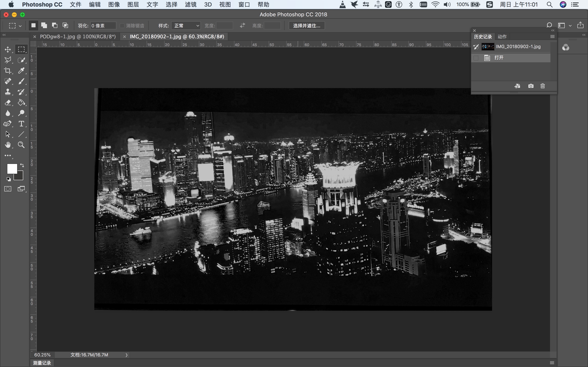Select the Horizontal Type tool
Viewport: 588px width, 367px height.
[21, 124]
